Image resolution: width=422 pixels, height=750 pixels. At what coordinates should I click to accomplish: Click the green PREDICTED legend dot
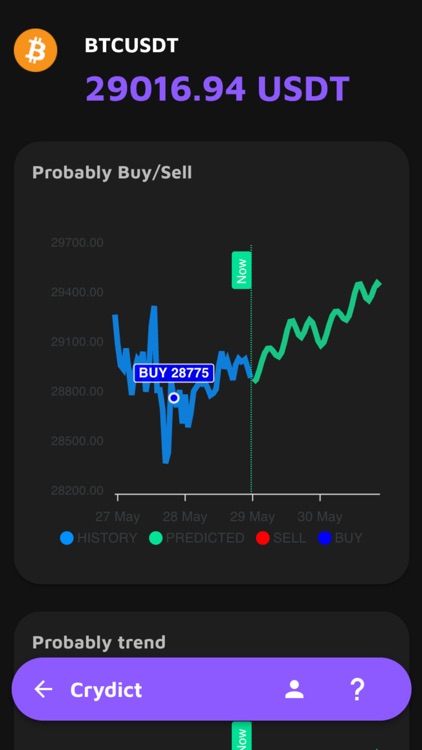(x=155, y=538)
